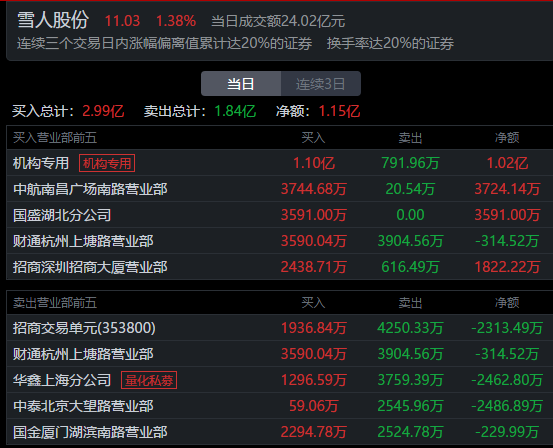The width and height of the screenshot is (553, 448).
Task: Click 卖出 column header in sell table
Action: [410, 303]
